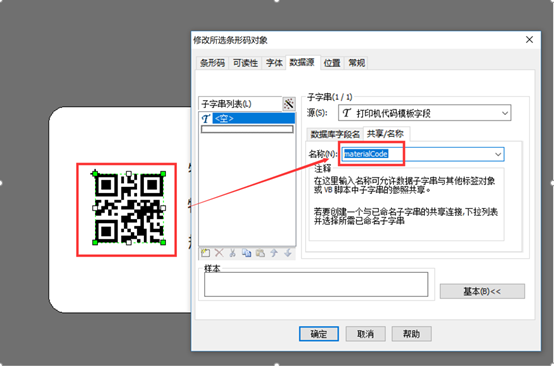Expand the 名称(N) name dropdown arrow
Image resolution: width=554 pixels, height=366 pixels.
click(498, 154)
